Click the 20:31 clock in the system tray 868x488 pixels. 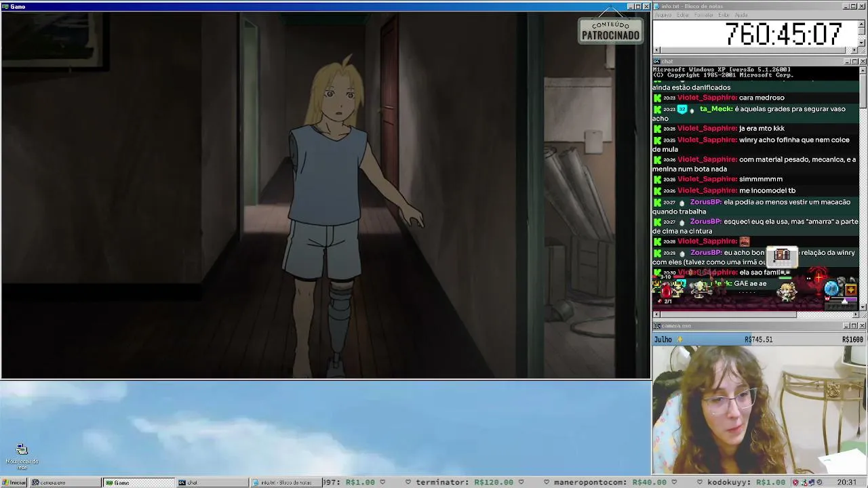846,483
